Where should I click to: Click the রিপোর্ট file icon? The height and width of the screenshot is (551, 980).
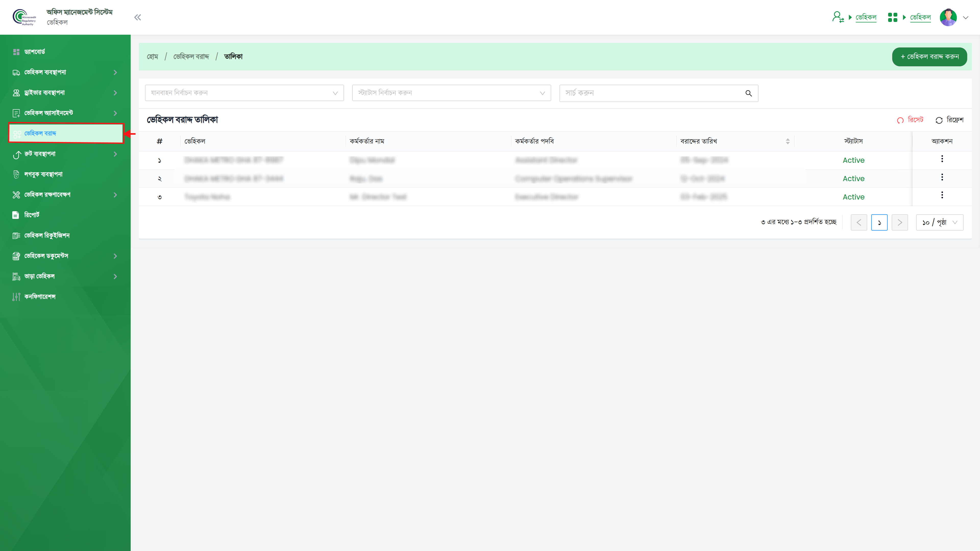(16, 215)
